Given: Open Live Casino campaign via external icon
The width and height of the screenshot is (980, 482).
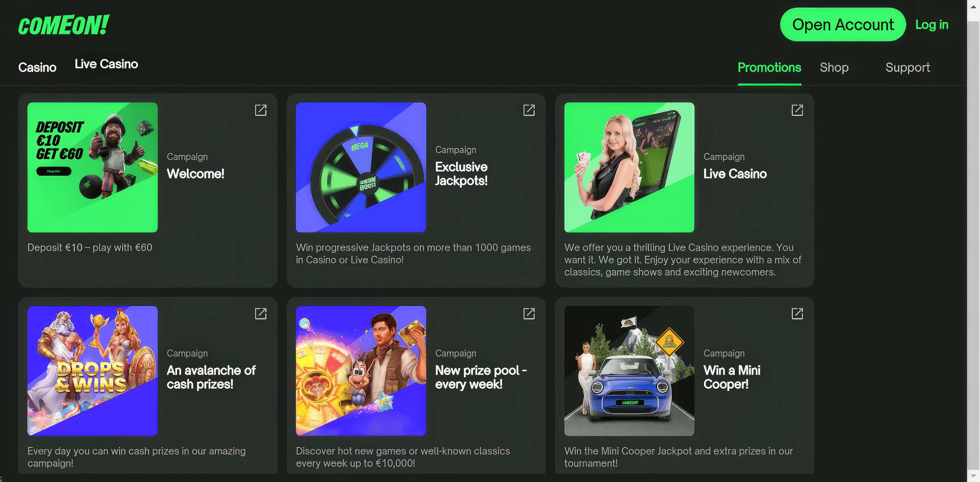Looking at the screenshot, I should 797,110.
